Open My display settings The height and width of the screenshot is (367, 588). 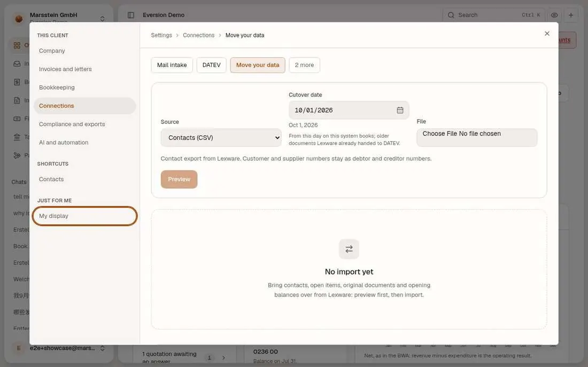85,216
